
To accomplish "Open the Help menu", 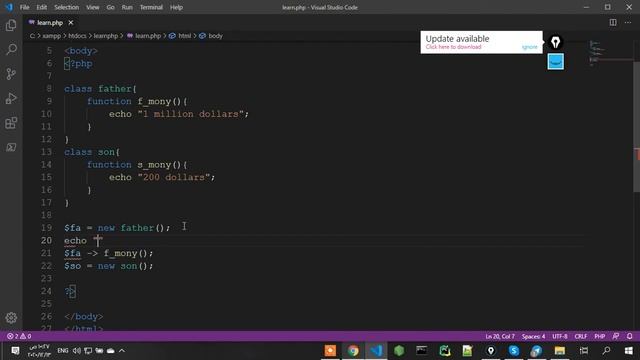I will click(x=176, y=7).
